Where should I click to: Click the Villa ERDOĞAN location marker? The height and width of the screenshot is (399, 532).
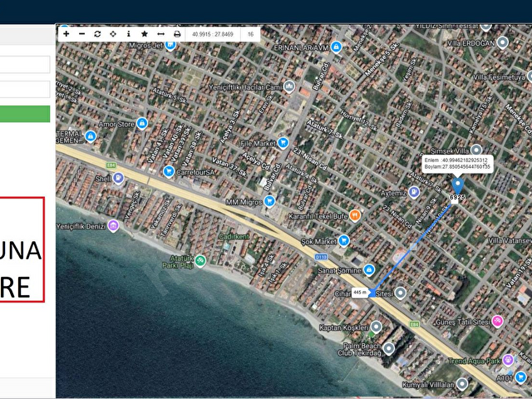point(502,42)
